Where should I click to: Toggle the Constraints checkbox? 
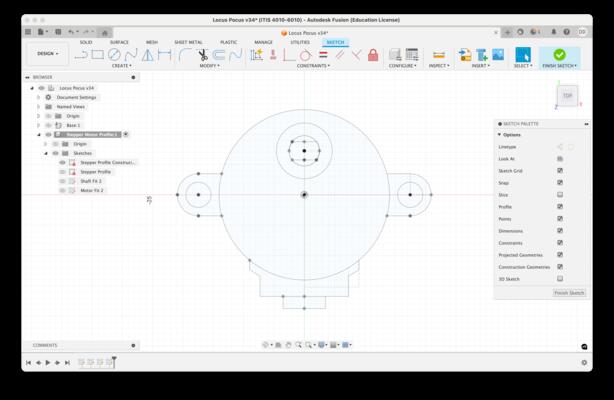560,243
